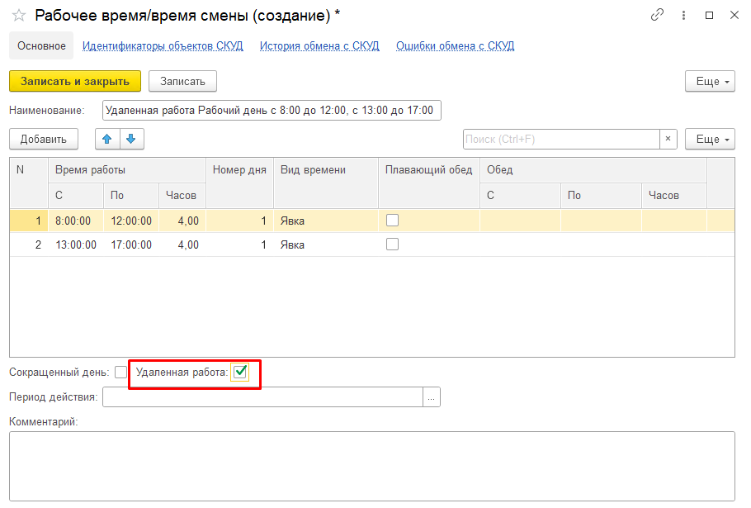Enable the 'Сокращенный день' checkbox
Screen dimensions: 751x508
pyautogui.click(x=121, y=372)
